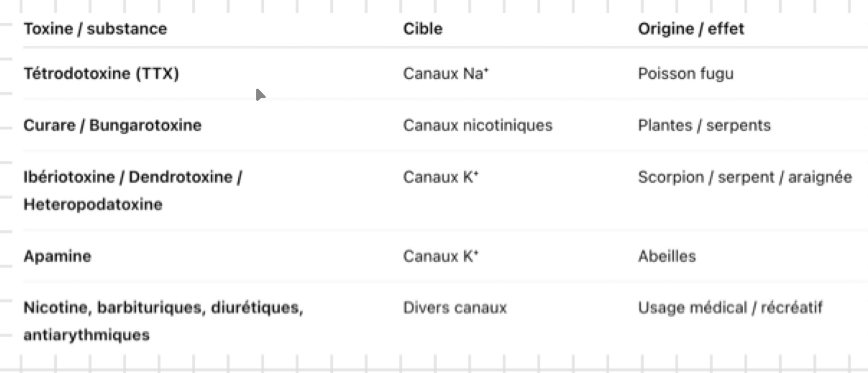This screenshot has height=373, width=868.
Task: Select the 'Poisson fugu' cell
Action: point(685,73)
